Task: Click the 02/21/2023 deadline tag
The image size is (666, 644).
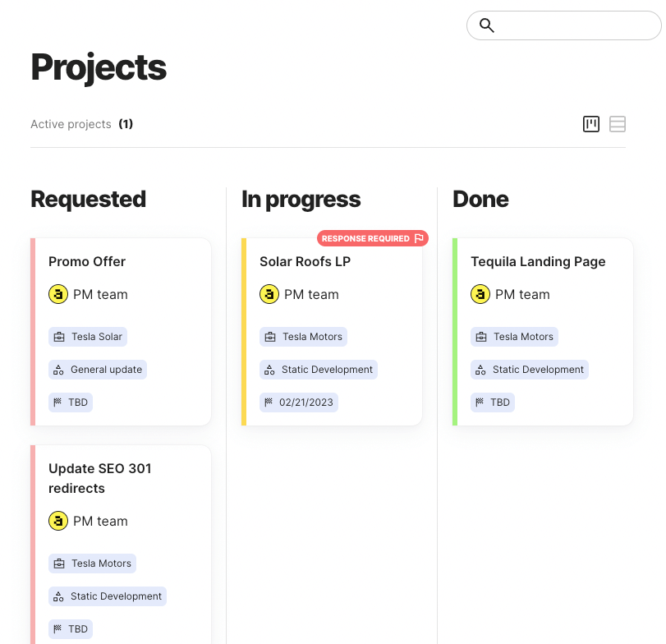Action: [299, 402]
